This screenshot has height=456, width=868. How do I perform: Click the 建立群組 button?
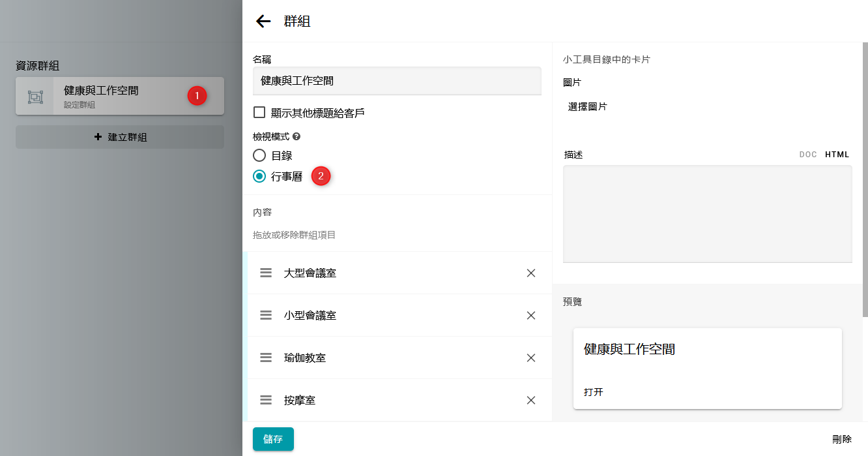[x=120, y=137]
